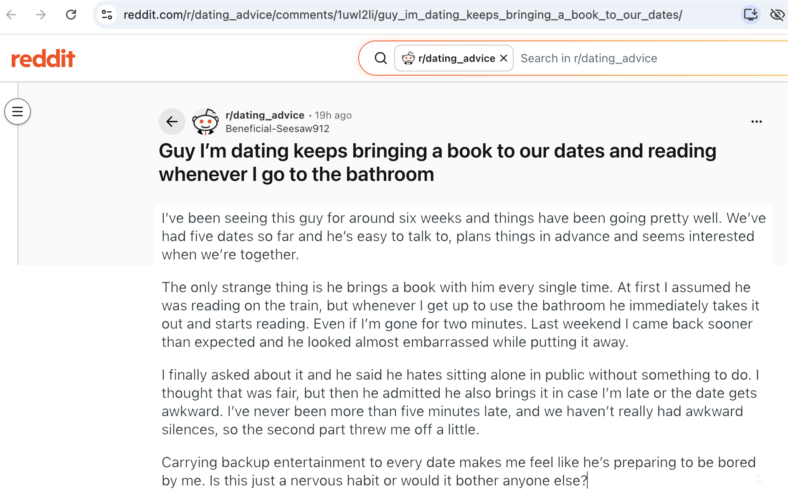Click the crossed-out eye icon in address bar
788x503 pixels.
click(x=777, y=15)
